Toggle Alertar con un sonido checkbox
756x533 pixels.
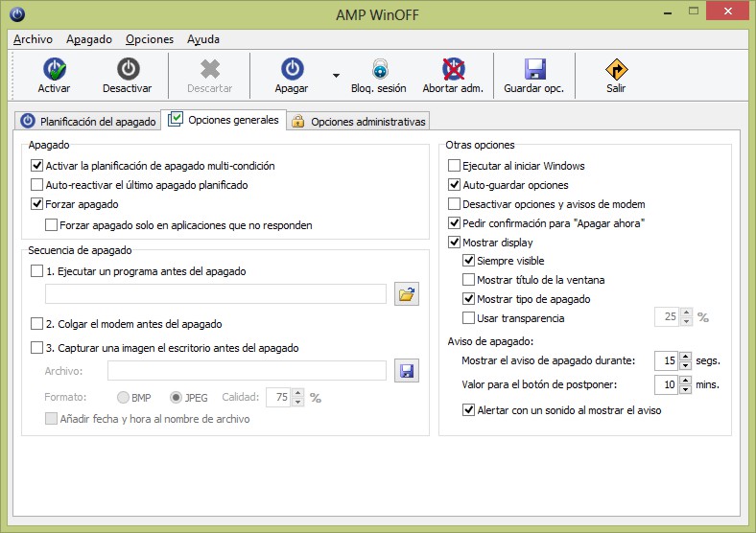[x=468, y=410]
